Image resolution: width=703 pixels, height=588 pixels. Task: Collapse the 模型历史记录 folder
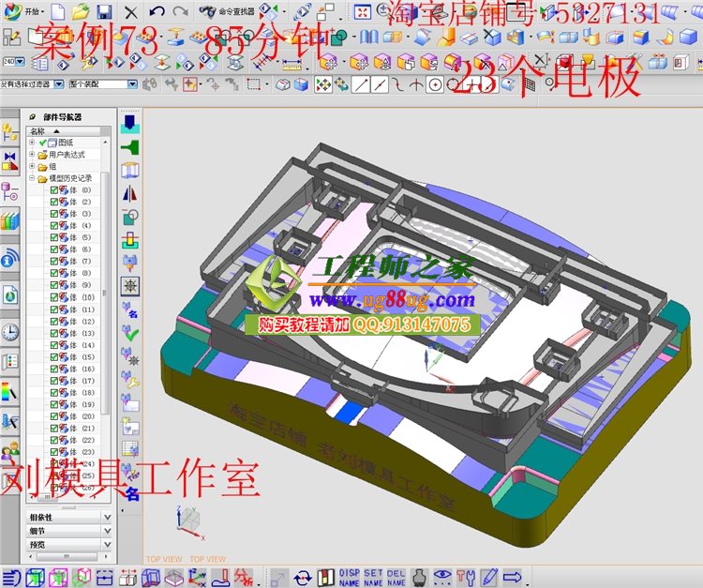coord(32,178)
